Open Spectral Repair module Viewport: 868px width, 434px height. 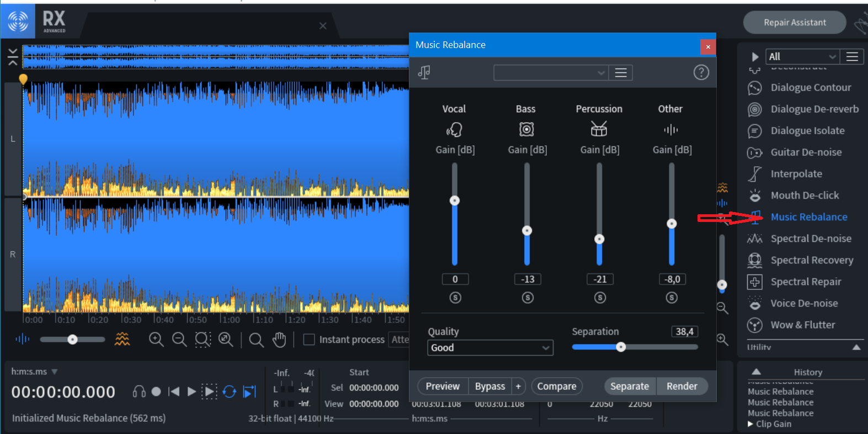(806, 282)
